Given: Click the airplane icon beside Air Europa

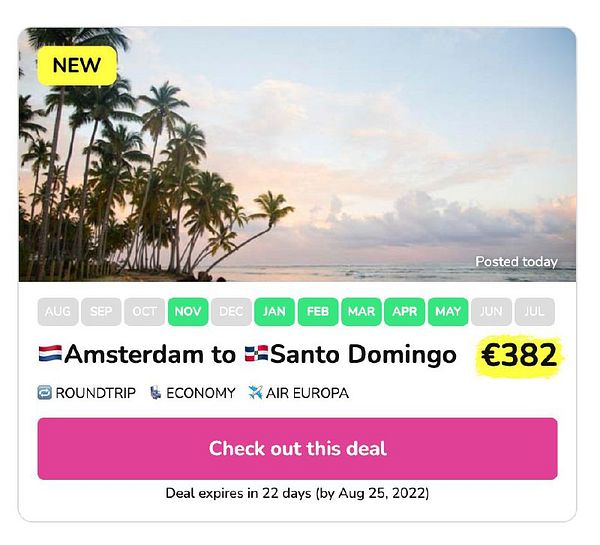Looking at the screenshot, I should 255,393.
